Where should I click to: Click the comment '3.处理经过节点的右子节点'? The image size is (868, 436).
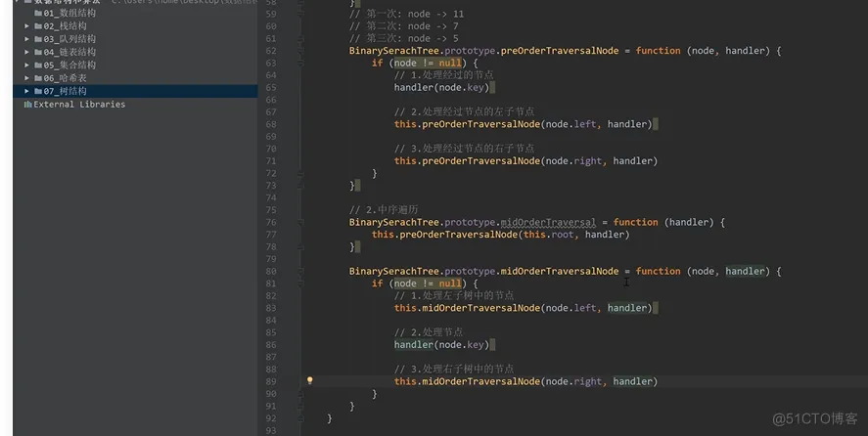tap(464, 149)
